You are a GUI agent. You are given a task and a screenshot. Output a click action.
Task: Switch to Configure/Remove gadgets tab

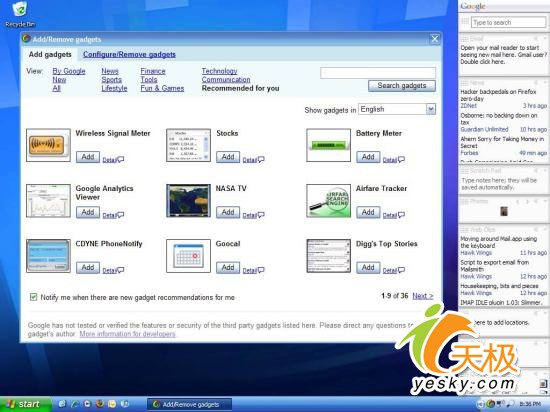point(129,54)
